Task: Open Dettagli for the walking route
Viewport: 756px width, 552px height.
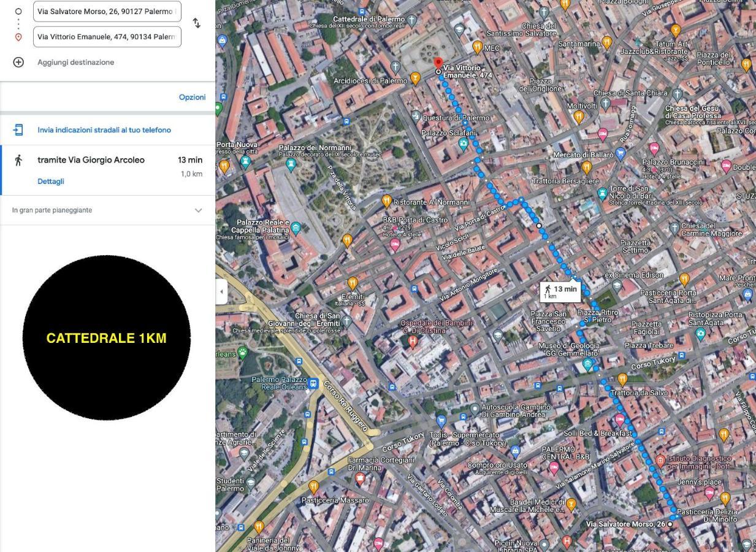Action: (51, 181)
